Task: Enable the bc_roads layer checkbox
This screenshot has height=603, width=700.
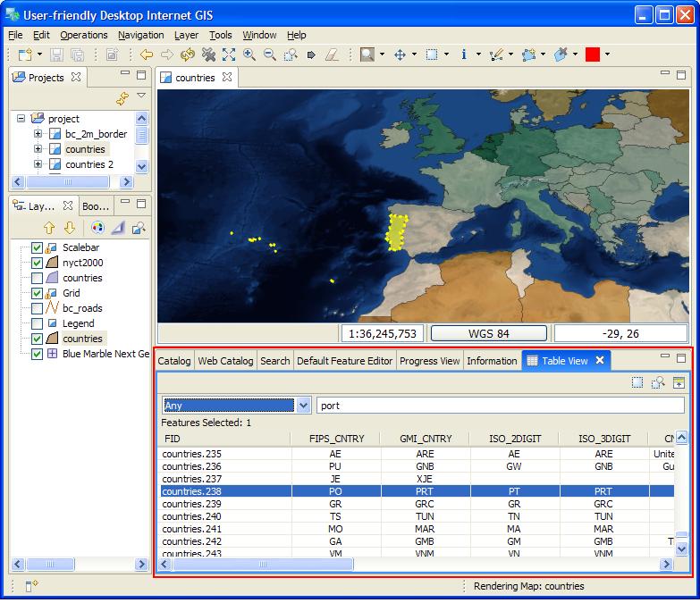Action: [x=37, y=308]
